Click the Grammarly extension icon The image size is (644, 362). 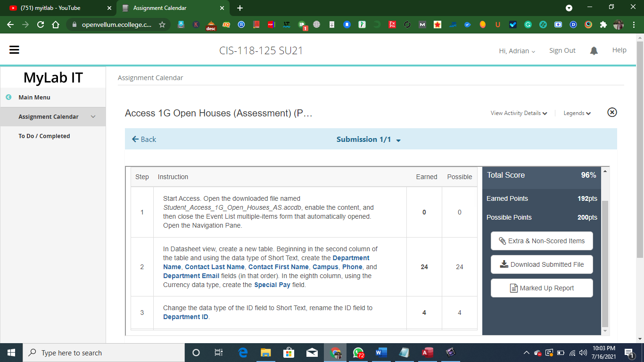528,25
